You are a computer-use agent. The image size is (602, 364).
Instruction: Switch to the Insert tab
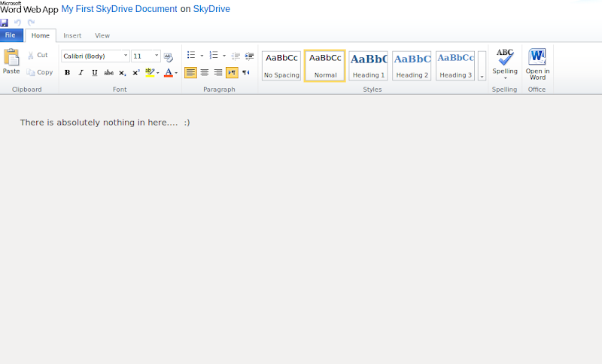click(72, 35)
